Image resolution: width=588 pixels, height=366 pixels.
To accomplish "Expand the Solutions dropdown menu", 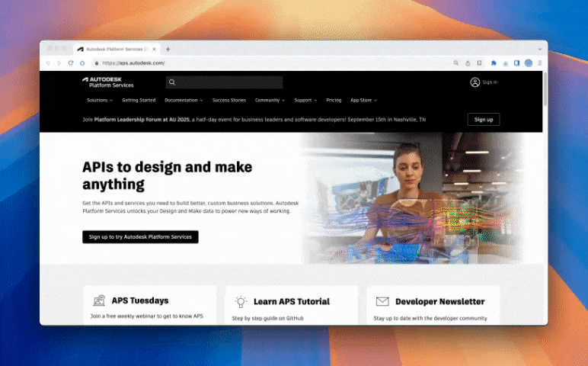I will click(99, 100).
